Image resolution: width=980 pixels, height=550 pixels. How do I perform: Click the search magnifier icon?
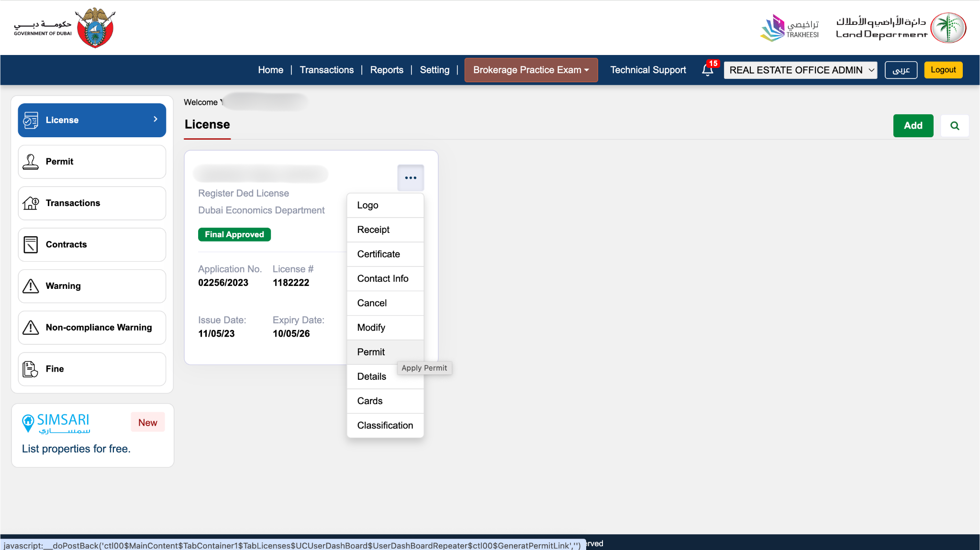click(x=955, y=125)
